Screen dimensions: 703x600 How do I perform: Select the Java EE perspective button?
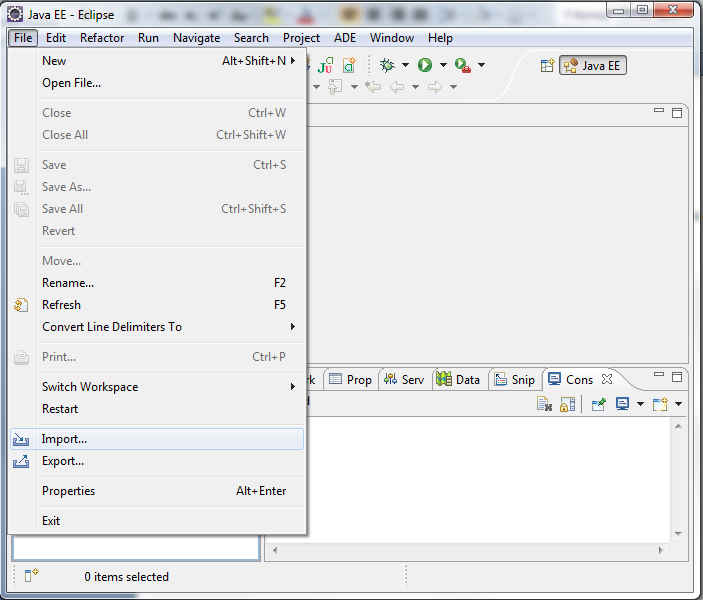[x=592, y=66]
